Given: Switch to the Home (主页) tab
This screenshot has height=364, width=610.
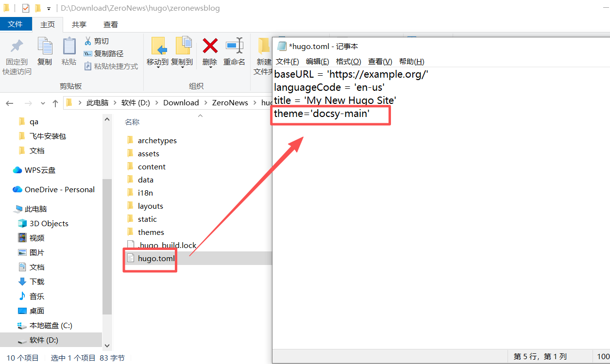Looking at the screenshot, I should 48,24.
